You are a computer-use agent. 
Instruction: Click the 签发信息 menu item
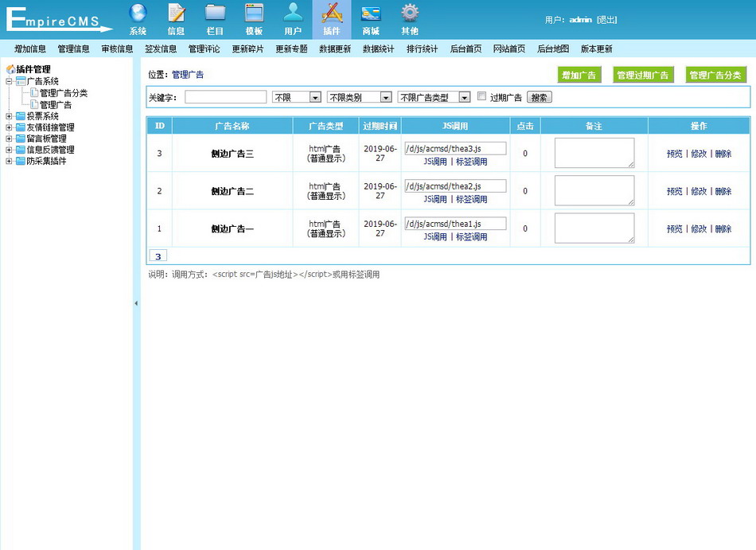pos(161,49)
